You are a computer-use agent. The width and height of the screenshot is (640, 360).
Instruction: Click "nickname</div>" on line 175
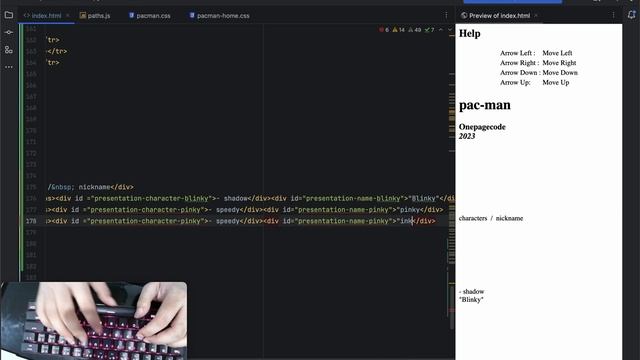(106, 187)
